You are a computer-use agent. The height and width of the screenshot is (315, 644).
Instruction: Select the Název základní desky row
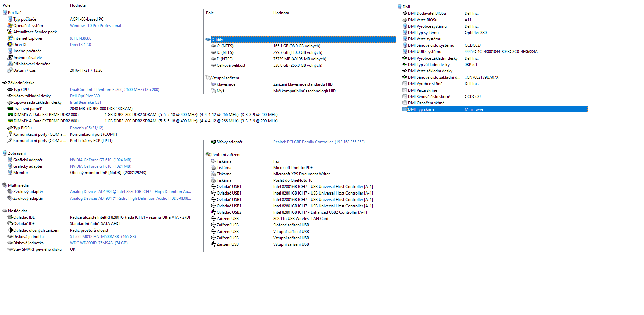(32, 96)
